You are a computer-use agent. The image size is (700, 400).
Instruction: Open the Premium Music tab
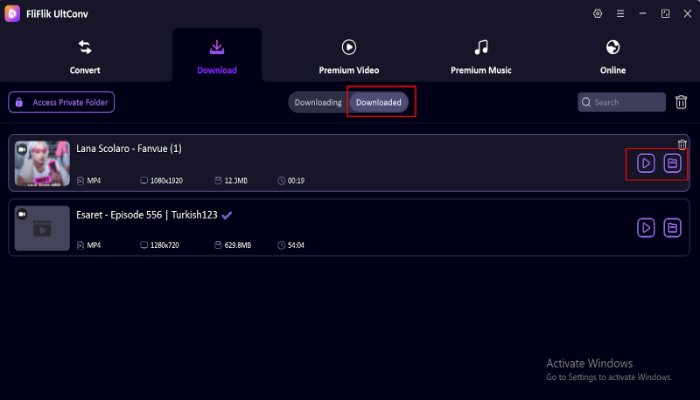click(x=481, y=57)
